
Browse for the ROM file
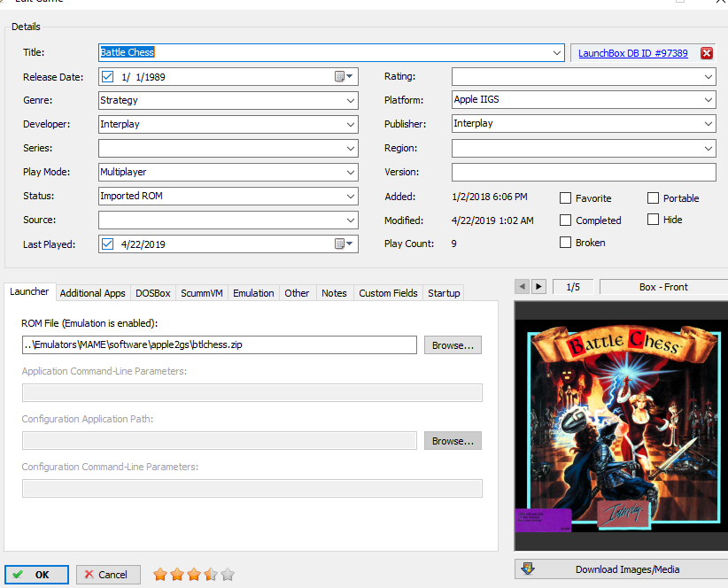tap(453, 345)
